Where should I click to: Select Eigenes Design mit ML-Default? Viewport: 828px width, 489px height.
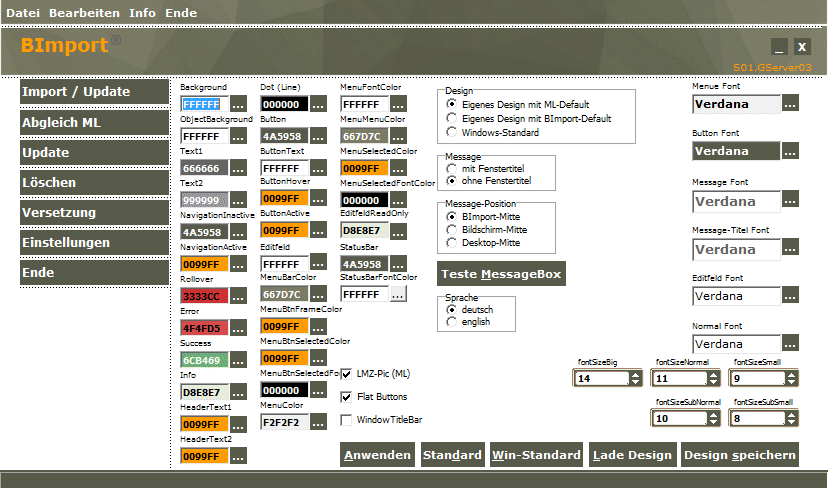click(x=518, y=104)
